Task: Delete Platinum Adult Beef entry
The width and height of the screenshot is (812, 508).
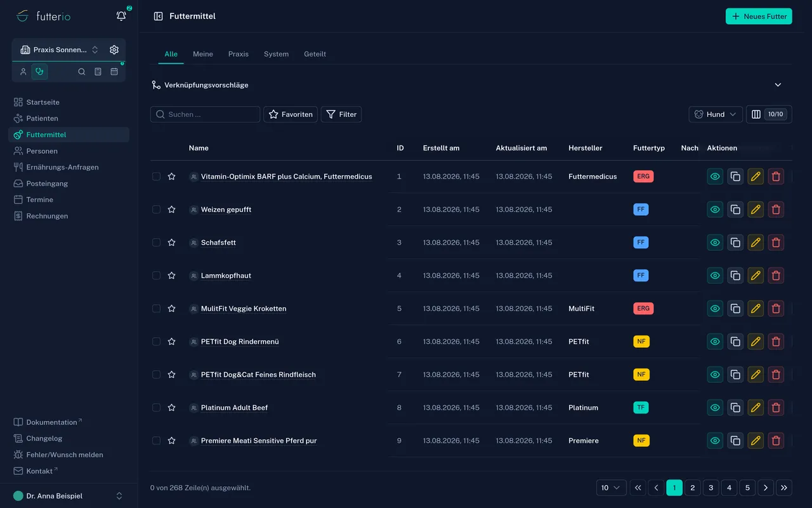Action: click(775, 408)
